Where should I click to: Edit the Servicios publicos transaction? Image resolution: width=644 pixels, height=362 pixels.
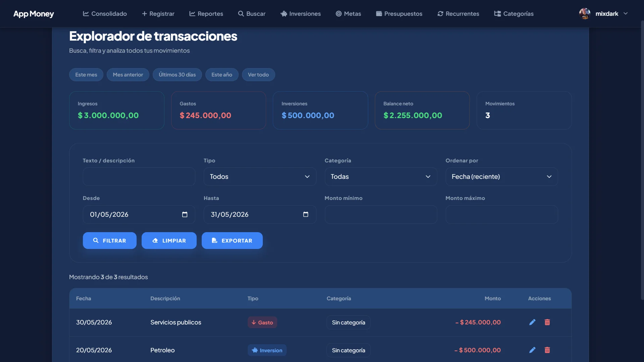(532, 322)
